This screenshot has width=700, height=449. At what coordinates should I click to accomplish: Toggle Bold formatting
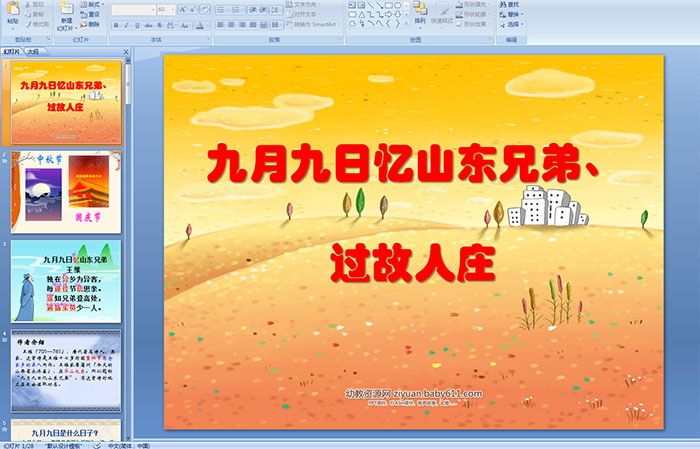[x=116, y=25]
